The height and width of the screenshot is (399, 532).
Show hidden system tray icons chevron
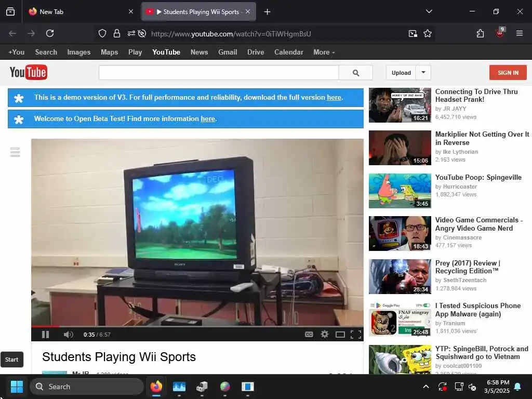pos(426,387)
